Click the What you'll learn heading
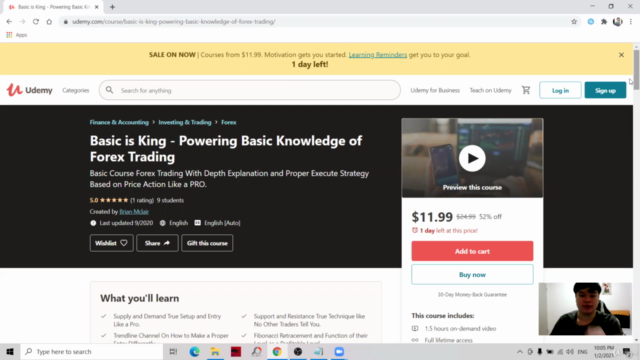640x360 pixels. [140, 298]
